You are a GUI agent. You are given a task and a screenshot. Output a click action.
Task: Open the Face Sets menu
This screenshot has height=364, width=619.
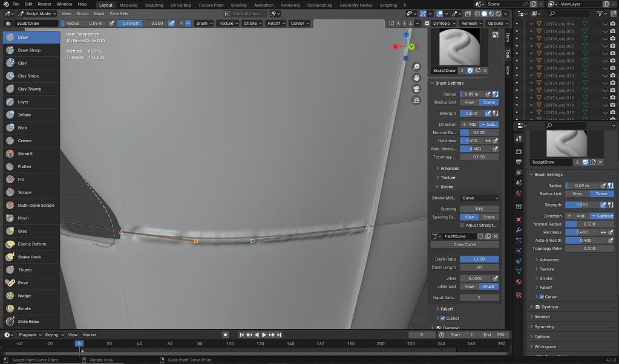pos(119,13)
